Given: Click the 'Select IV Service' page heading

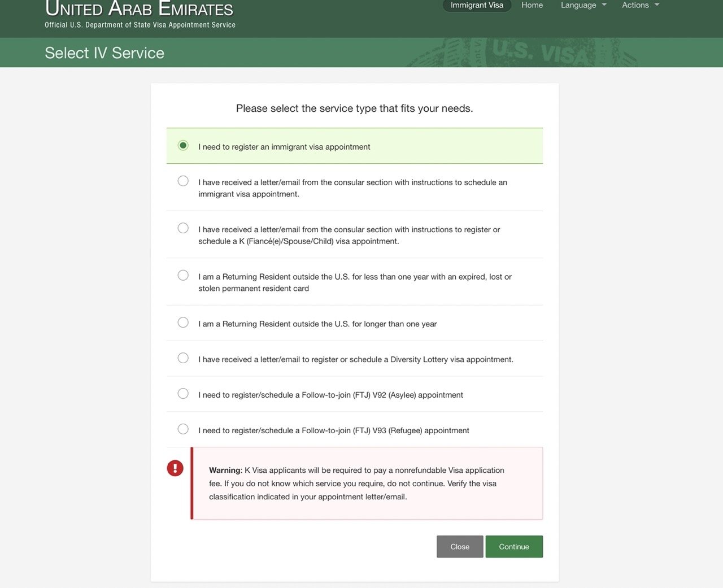Looking at the screenshot, I should point(104,53).
